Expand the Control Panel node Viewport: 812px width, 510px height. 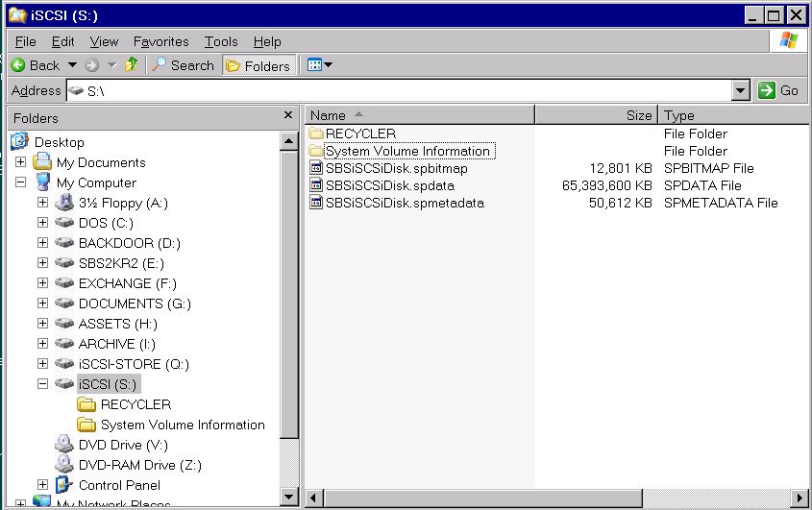pos(43,485)
